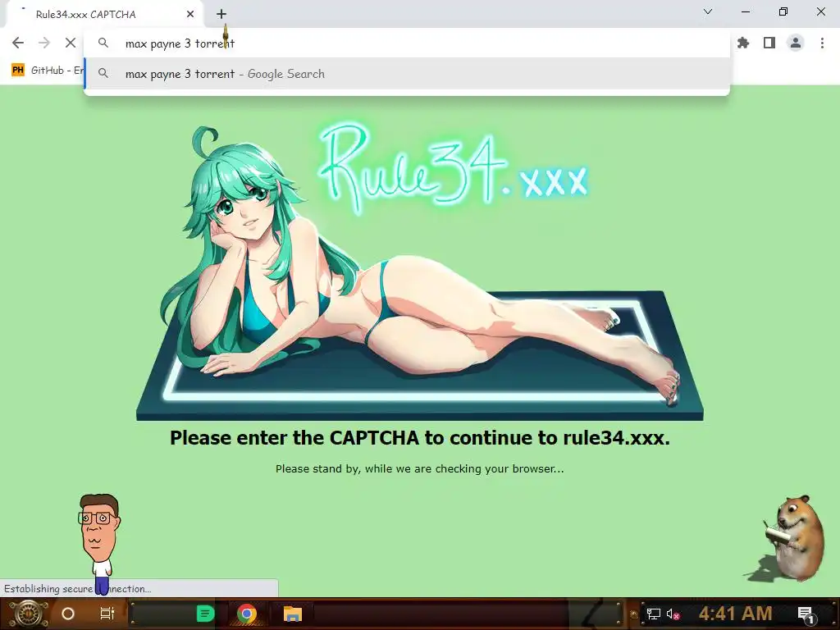Click the 'Please stand by' checking browser text
This screenshot has height=630, width=840.
click(419, 468)
